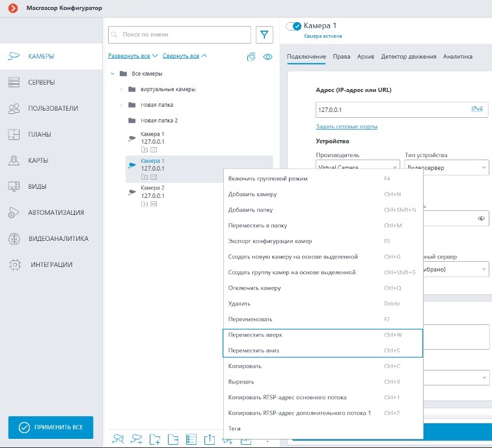Open the Тип устройства dropdown
This screenshot has width=492, height=448.
point(446,167)
